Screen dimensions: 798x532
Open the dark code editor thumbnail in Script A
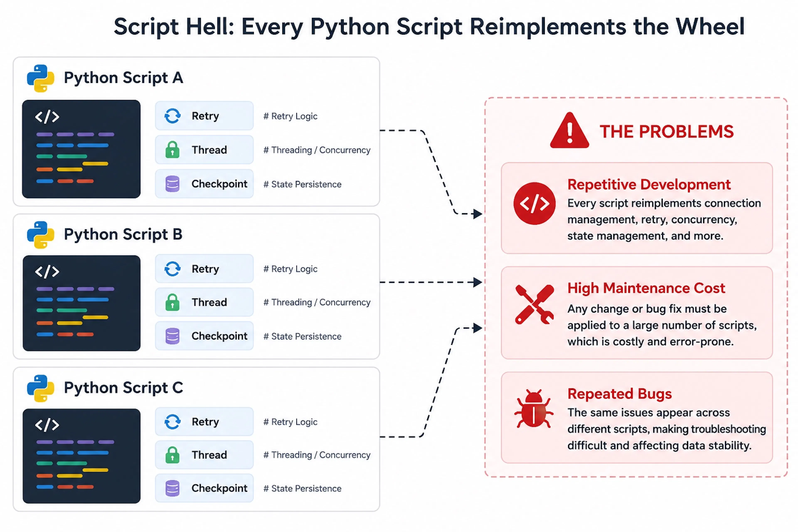(81, 149)
